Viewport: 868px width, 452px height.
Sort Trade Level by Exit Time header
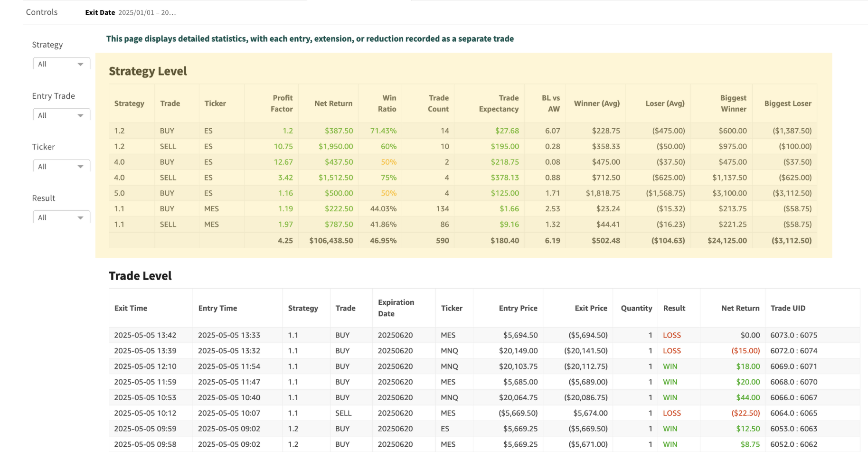[131, 308]
